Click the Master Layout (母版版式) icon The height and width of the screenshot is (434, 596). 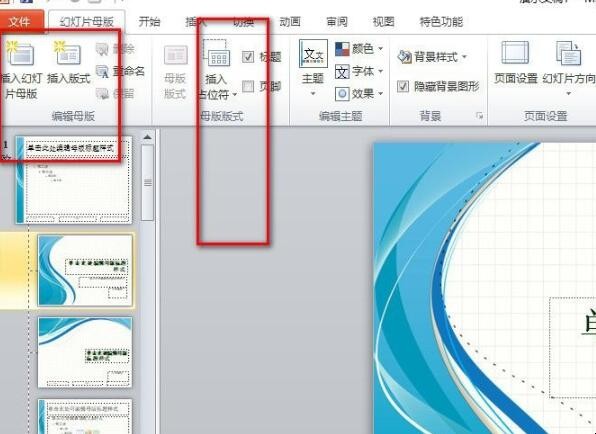point(176,55)
